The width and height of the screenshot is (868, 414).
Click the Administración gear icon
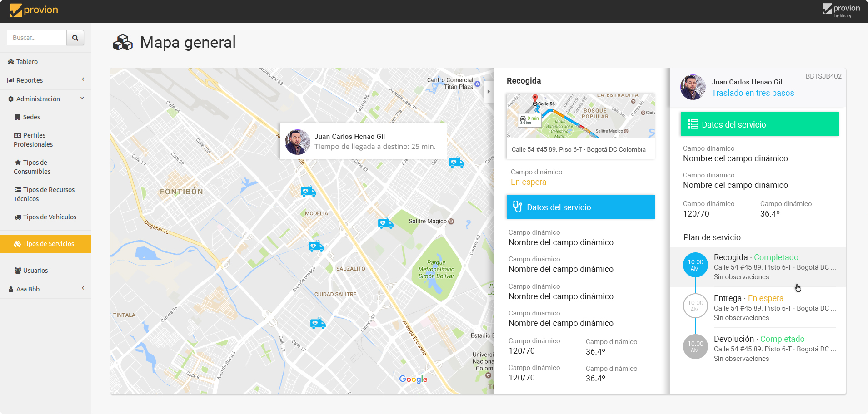point(11,99)
